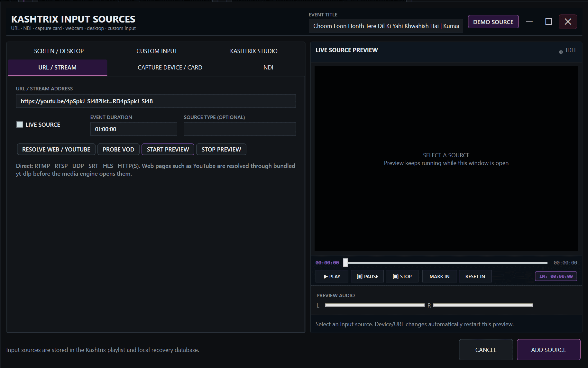Enable the Live Source checkbox

point(20,124)
